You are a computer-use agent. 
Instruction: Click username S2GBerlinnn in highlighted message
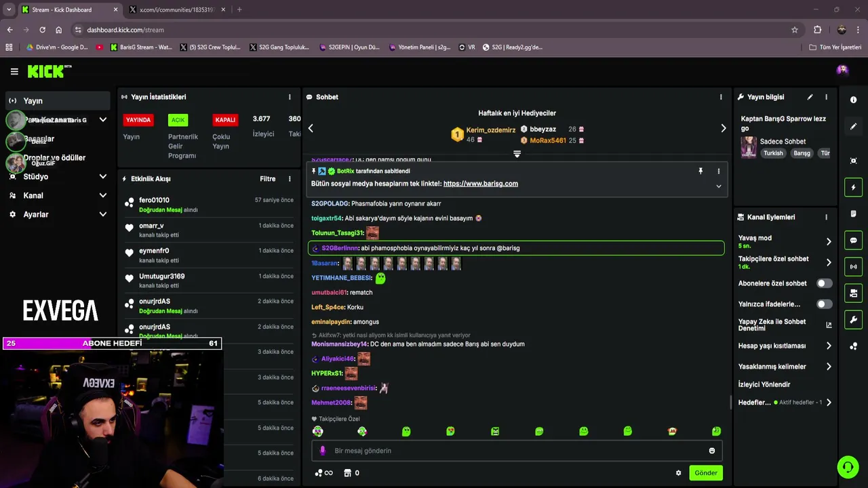[340, 248]
